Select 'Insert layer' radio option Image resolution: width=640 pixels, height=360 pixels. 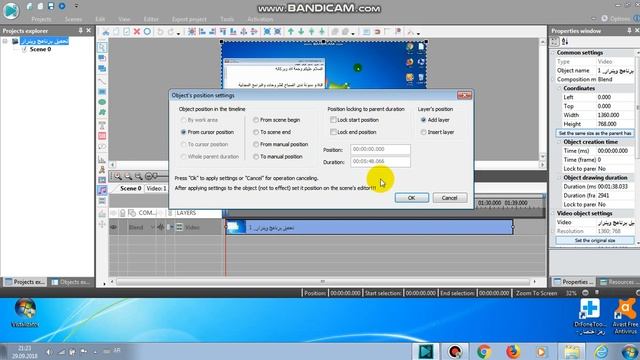pos(423,132)
